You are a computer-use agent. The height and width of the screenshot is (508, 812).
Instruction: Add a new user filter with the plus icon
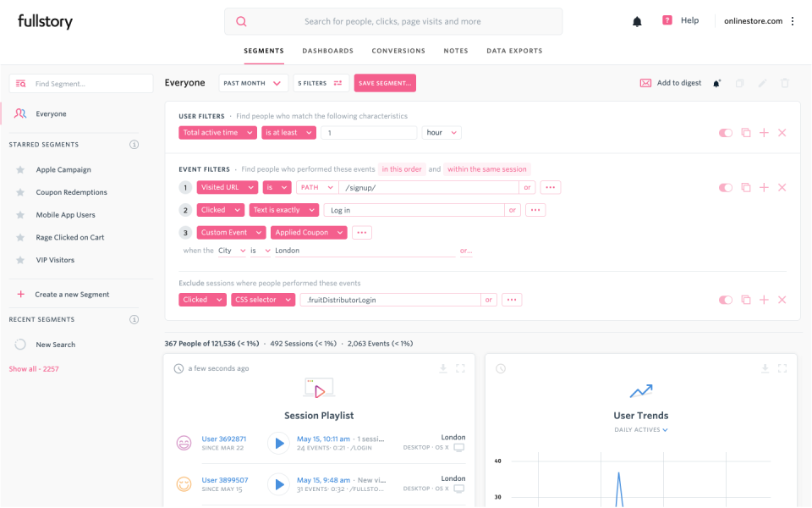coord(764,132)
